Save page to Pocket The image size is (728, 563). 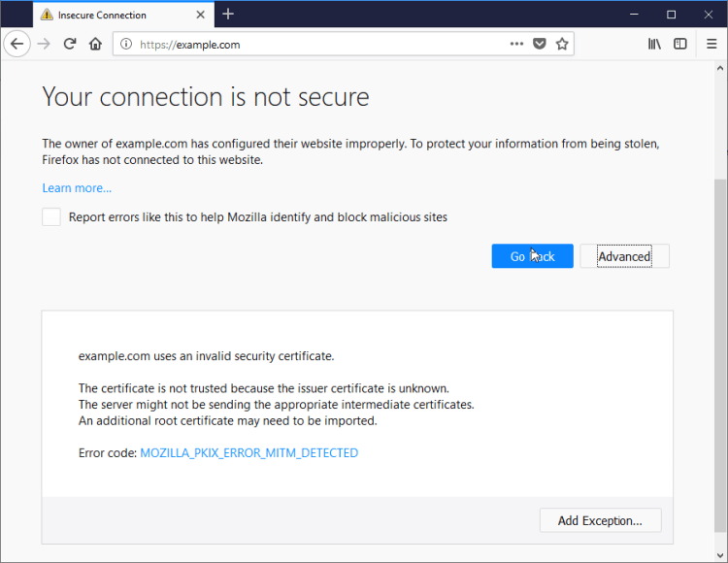point(539,44)
